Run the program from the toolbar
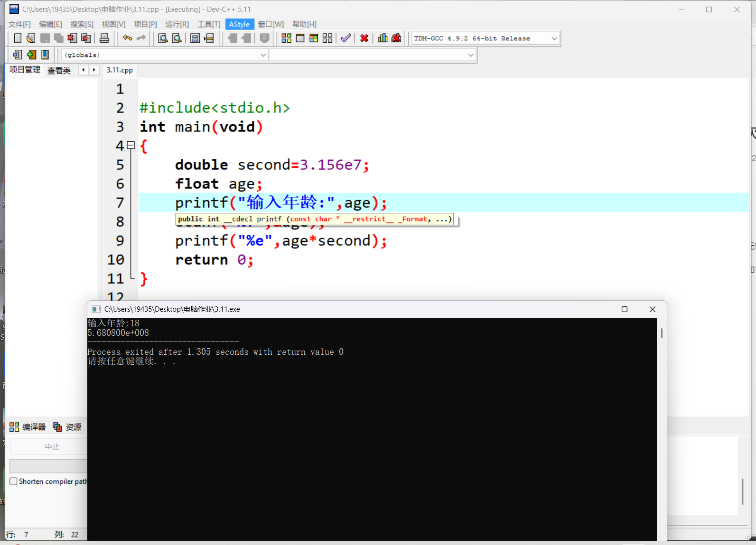 pos(300,38)
